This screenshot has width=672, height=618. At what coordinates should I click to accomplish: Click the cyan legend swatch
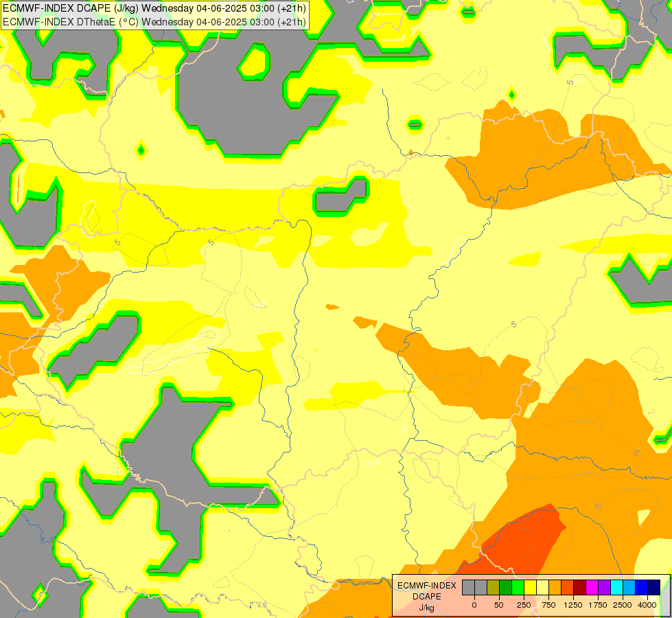616,587
